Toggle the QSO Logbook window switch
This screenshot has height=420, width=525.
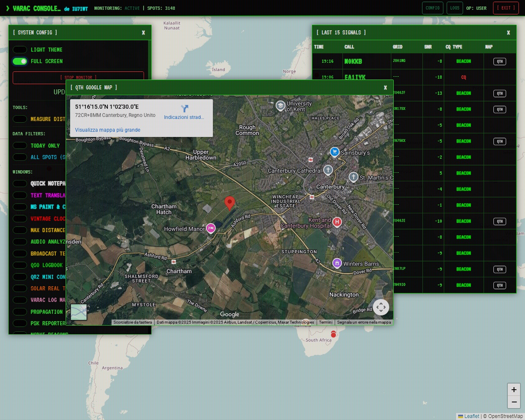click(20, 265)
